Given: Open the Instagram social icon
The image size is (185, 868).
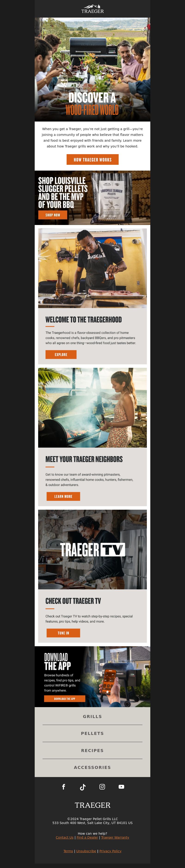Looking at the screenshot, I should (x=102, y=787).
